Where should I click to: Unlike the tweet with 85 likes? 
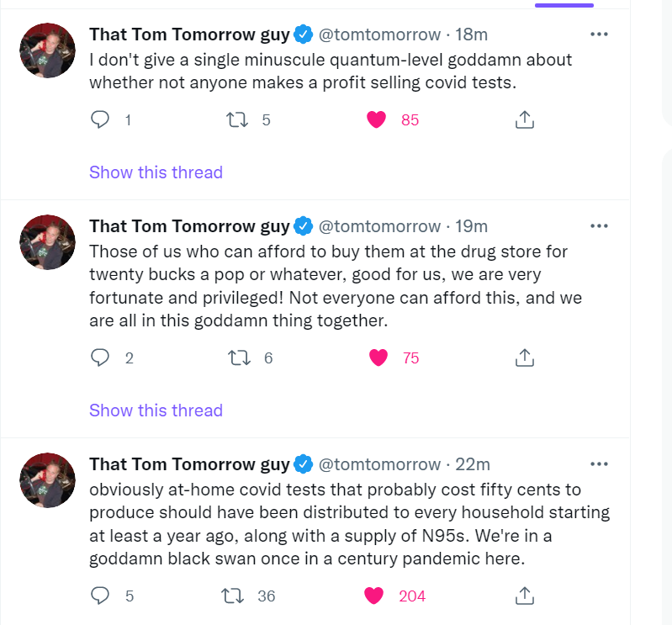377,120
